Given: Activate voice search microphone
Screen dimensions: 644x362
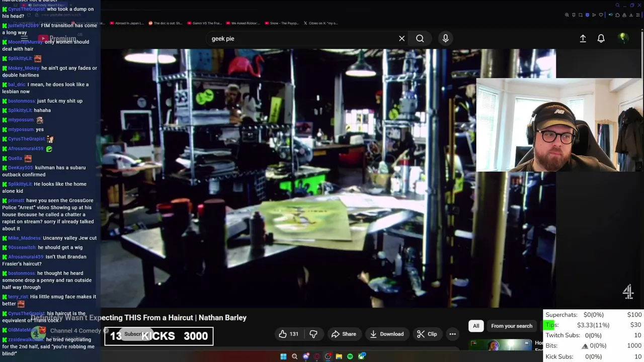Looking at the screenshot, I should (x=445, y=39).
